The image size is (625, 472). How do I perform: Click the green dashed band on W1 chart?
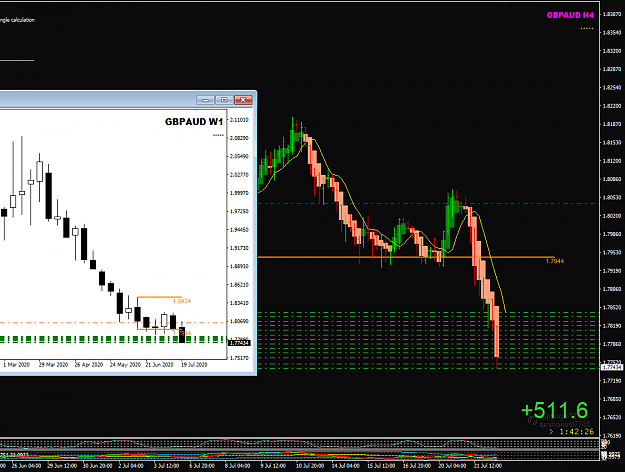[x=112, y=339]
